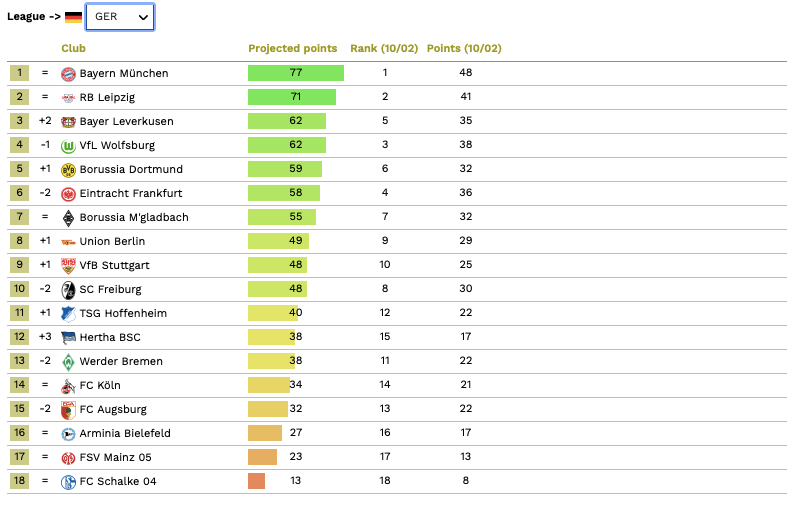800x513 pixels.
Task: Click the Borussia Dortmund BVB crest
Action: 68,169
